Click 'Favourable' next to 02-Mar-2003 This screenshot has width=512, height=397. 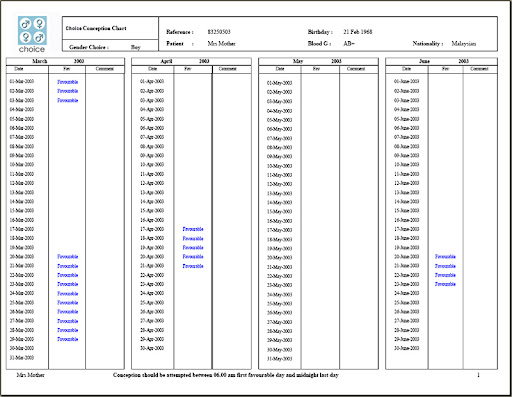pyautogui.click(x=68, y=91)
